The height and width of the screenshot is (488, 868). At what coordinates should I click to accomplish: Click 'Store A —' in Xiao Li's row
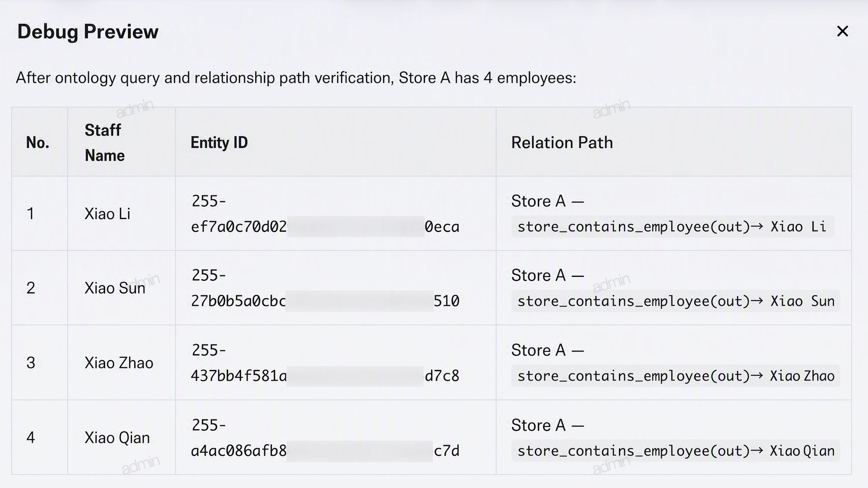click(547, 201)
